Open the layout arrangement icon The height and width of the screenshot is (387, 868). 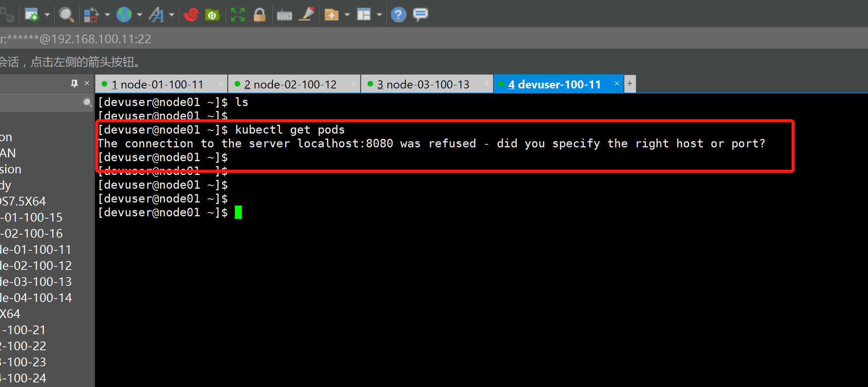[x=364, y=15]
